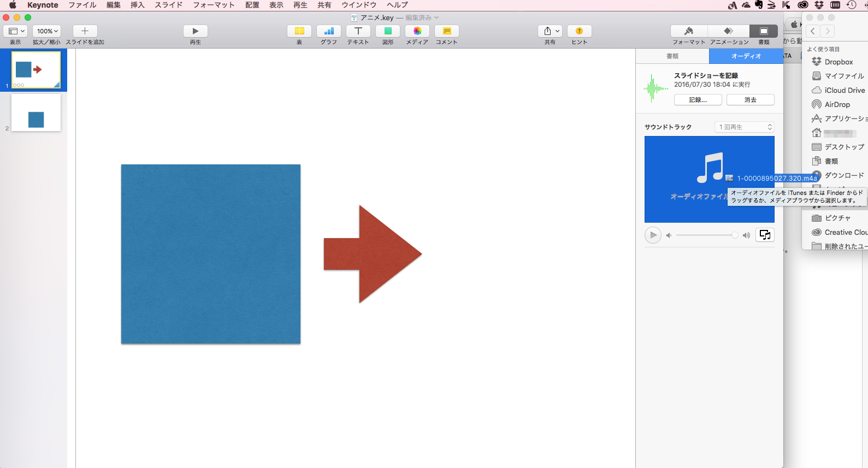Open the Media (メディア) browser icon
The image size is (868, 468).
click(x=417, y=31)
